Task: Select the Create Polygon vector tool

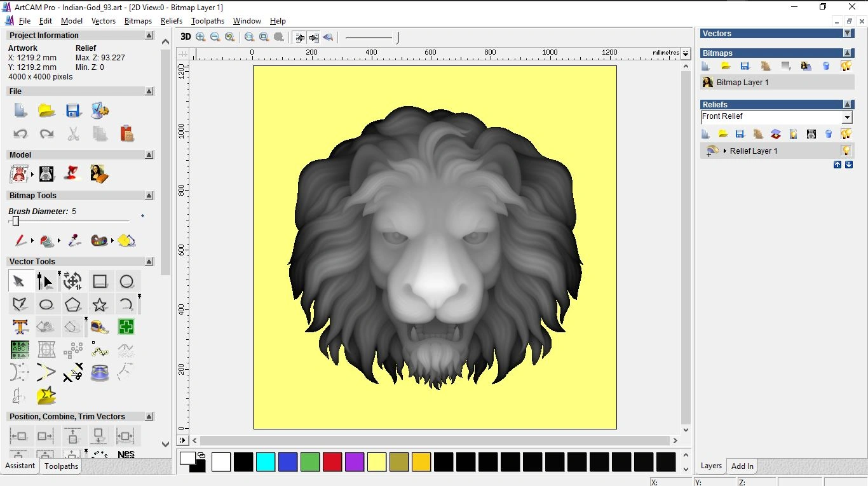Action: pos(72,304)
